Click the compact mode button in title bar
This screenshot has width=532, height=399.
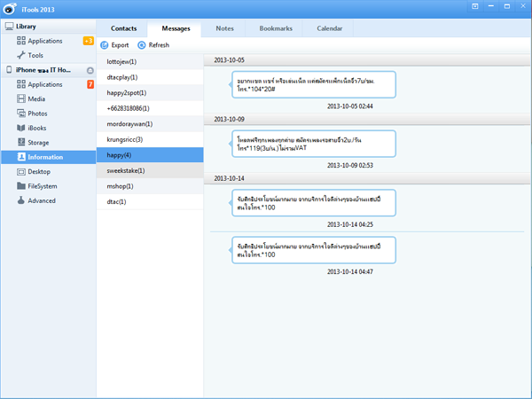[476, 6]
